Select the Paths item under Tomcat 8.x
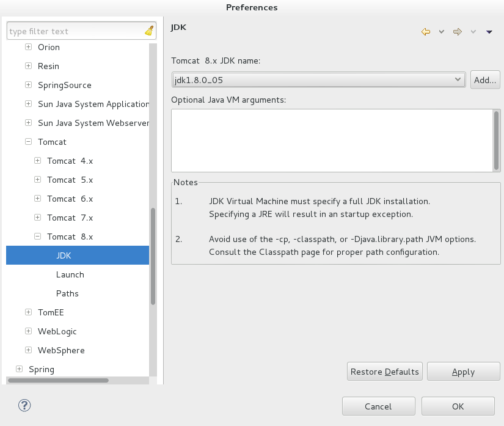Screen dimensions: 504x426 67,293
